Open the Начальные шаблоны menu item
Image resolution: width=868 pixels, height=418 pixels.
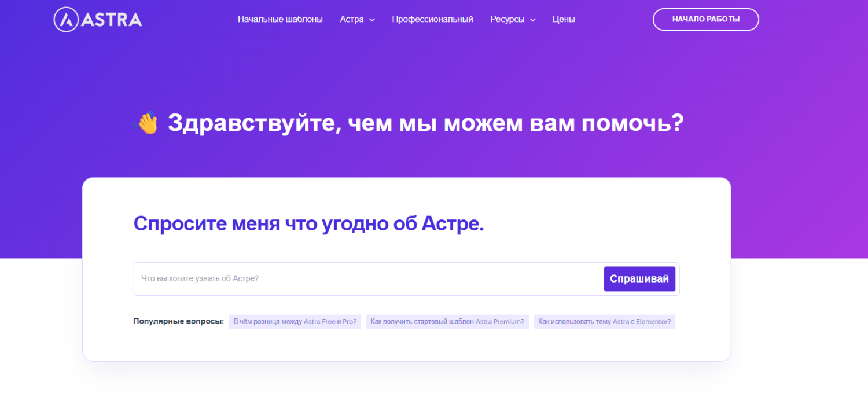(280, 19)
